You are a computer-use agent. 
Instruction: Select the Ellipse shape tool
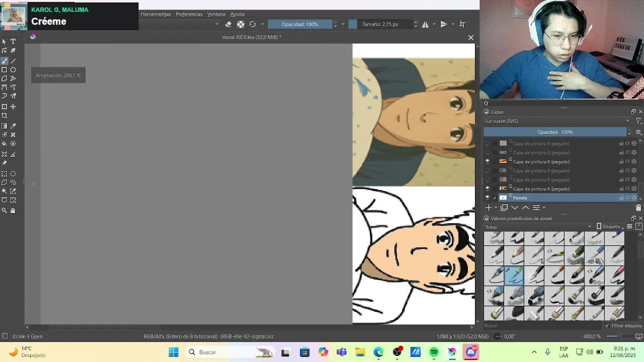13,70
